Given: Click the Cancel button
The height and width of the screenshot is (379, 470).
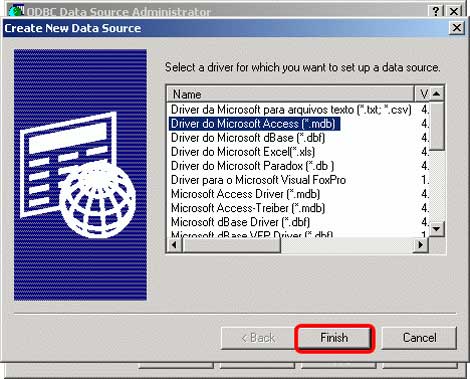Looking at the screenshot, I should (x=419, y=338).
